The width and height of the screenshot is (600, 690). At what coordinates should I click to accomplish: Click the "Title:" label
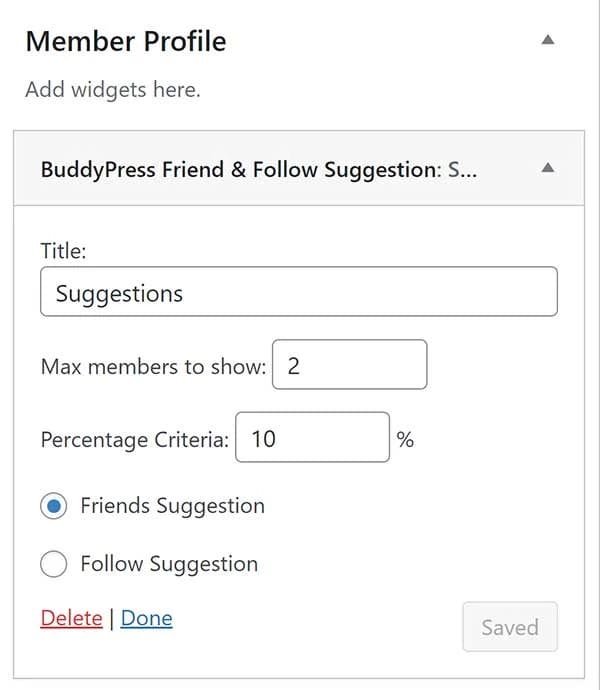click(63, 251)
